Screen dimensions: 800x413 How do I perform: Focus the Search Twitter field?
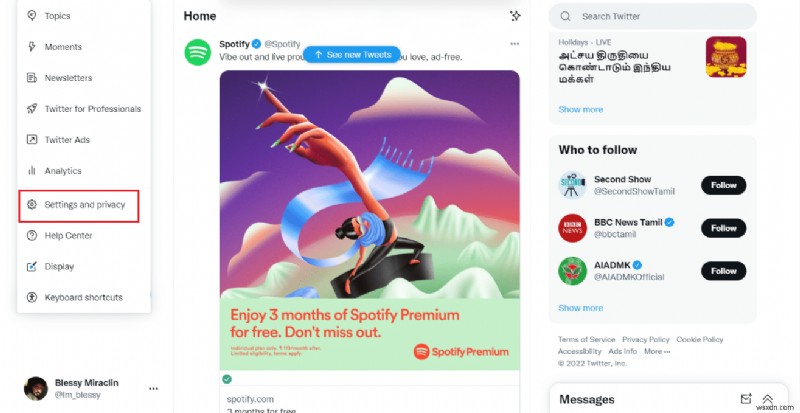660,16
